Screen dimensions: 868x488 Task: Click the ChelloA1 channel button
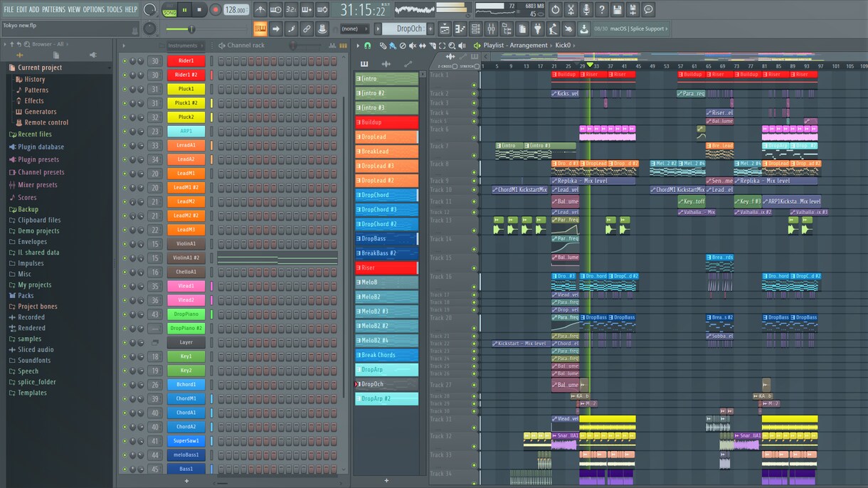186,272
